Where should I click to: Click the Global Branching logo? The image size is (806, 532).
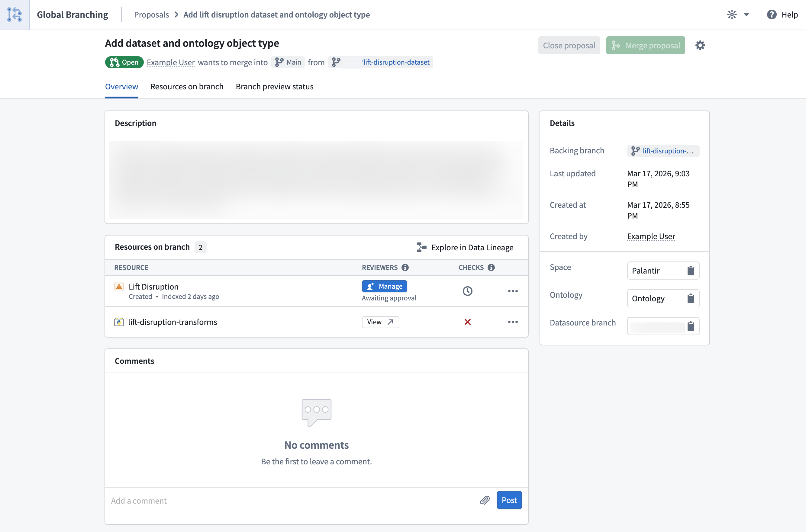point(15,14)
